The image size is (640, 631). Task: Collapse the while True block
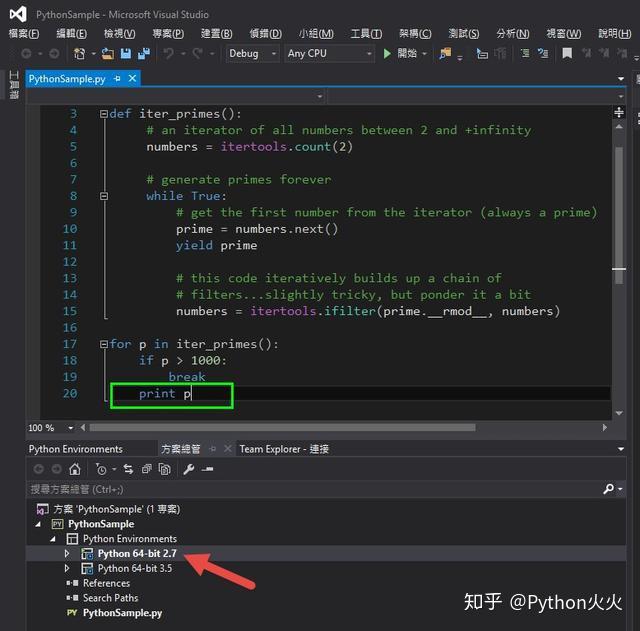point(104,196)
